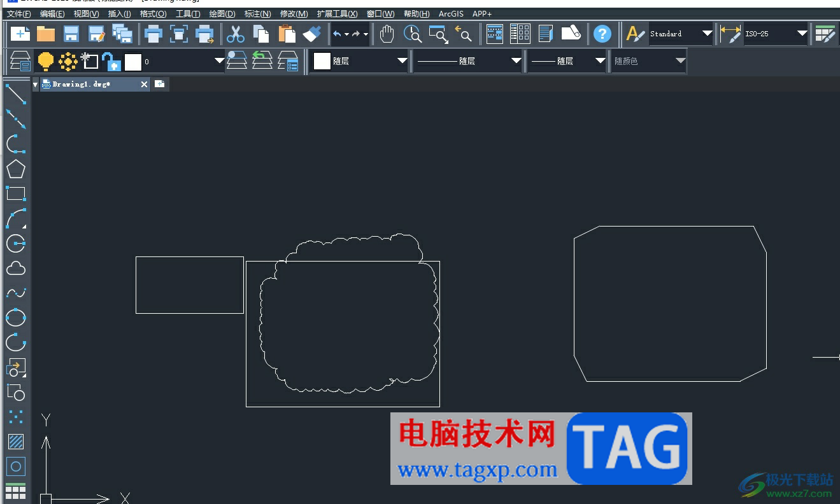The image size is (840, 504).
Task: Expand the 随颜色 plot style dropdown
Action: (680, 61)
